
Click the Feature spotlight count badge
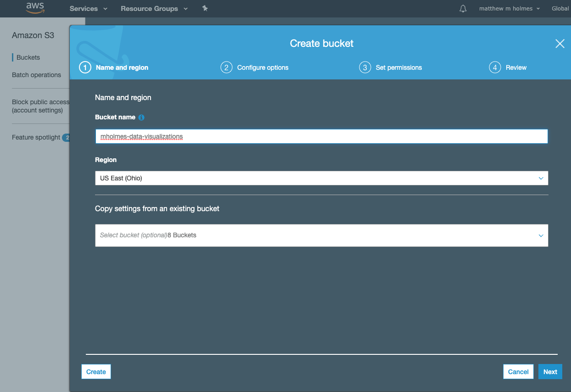pyautogui.click(x=66, y=137)
